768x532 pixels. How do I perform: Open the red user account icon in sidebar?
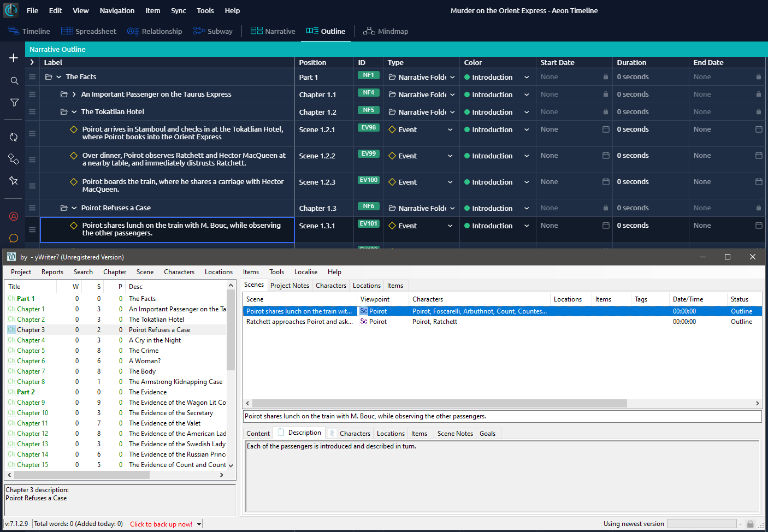[x=14, y=216]
